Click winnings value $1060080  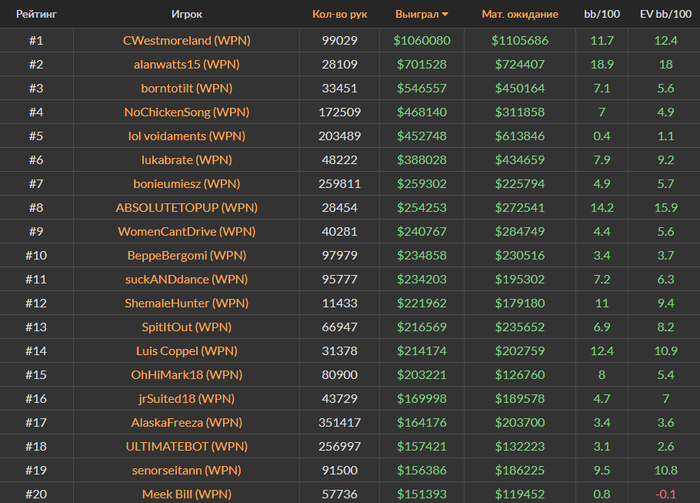(422, 41)
